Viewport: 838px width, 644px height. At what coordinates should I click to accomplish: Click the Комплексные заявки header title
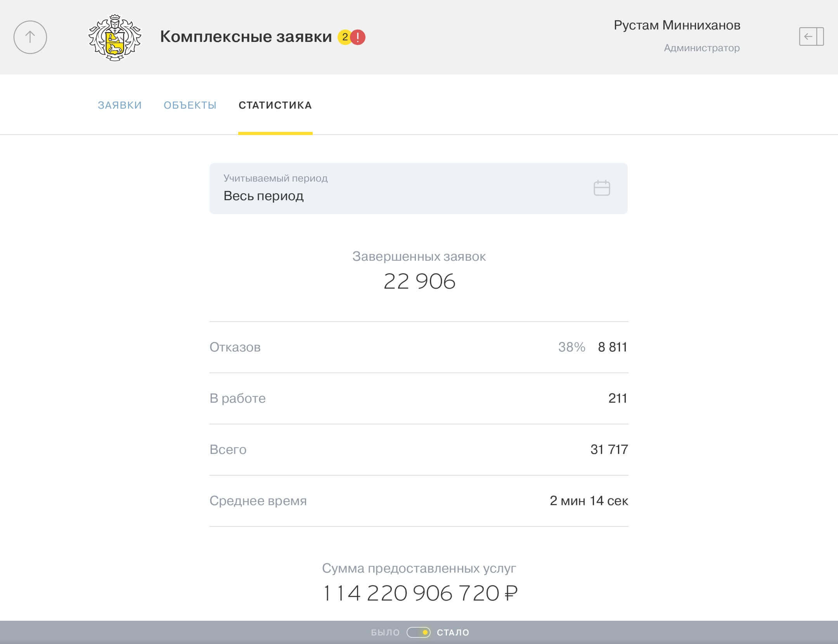pos(246,36)
